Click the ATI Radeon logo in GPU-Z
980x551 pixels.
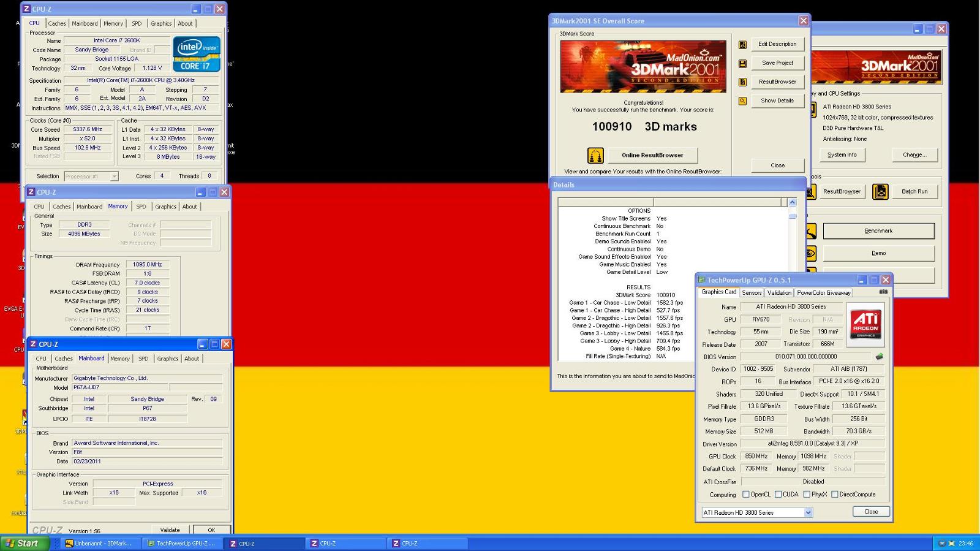pos(865,325)
